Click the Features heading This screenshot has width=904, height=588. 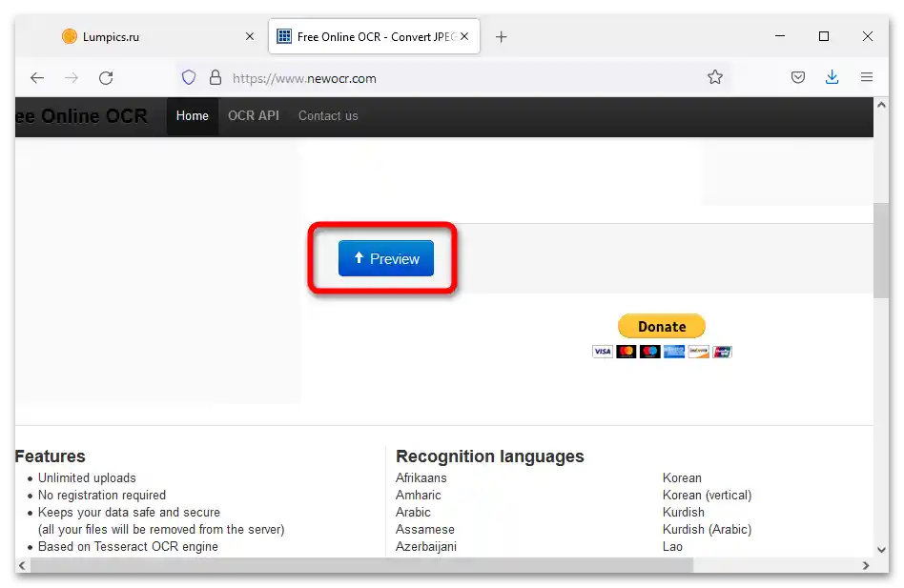[x=51, y=456]
